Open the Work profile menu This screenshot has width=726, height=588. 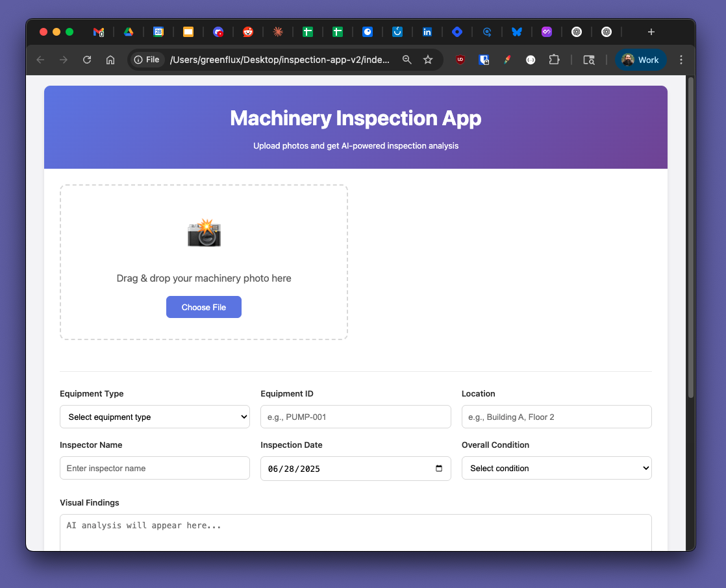(640, 60)
